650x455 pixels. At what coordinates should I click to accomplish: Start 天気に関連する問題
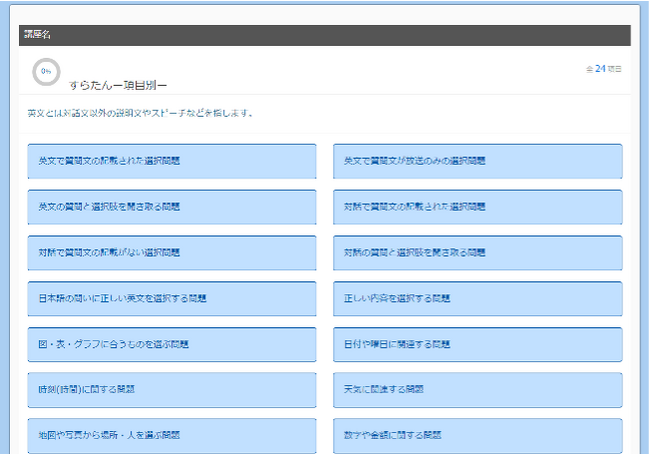pyautogui.click(x=477, y=389)
